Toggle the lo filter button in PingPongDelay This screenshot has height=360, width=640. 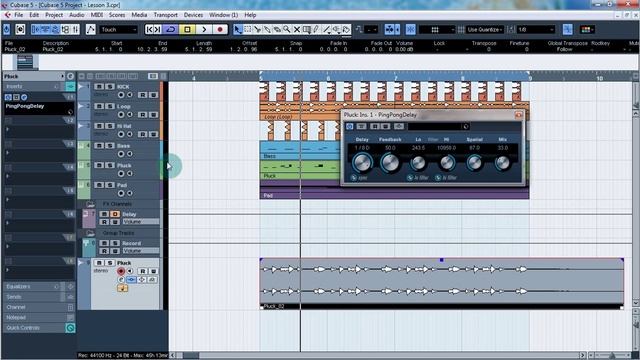point(410,178)
